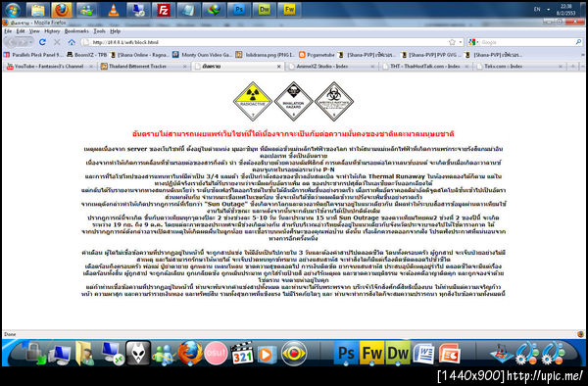Click the EN language indicator
588x386 pixels.
pos(537,9)
